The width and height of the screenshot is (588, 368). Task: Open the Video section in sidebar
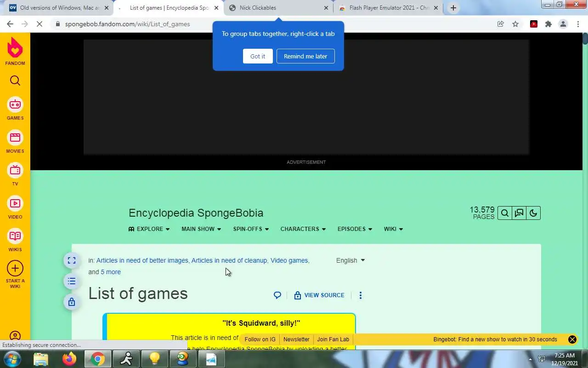pyautogui.click(x=15, y=207)
